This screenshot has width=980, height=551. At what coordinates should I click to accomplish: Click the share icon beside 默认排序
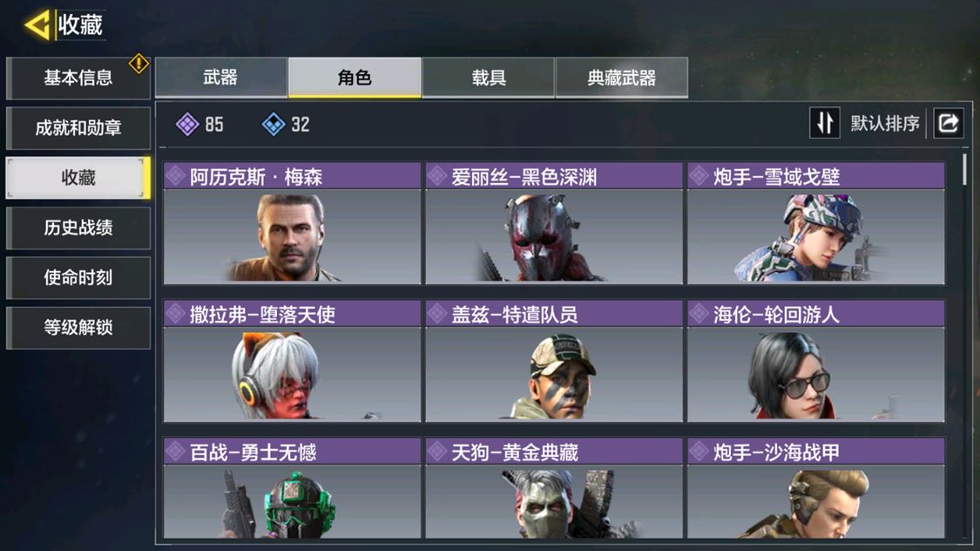tap(949, 123)
